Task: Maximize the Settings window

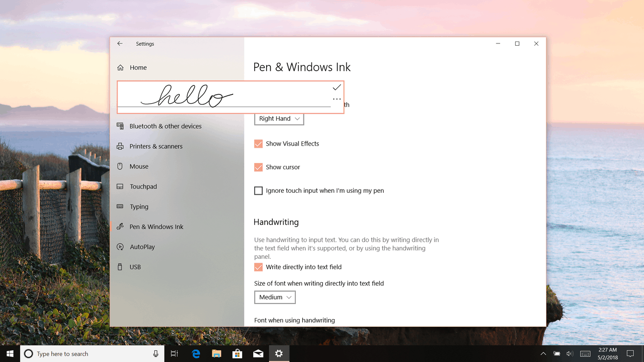Action: (x=517, y=43)
